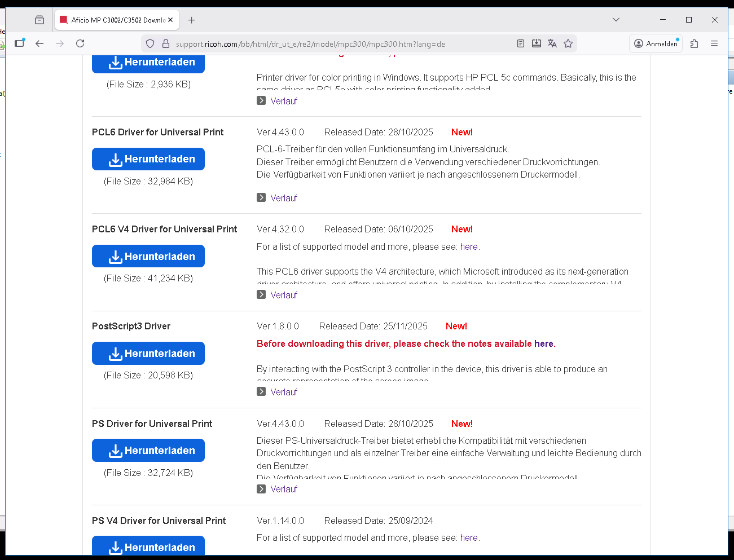
Task: Click the padlock site information icon
Action: [166, 43]
